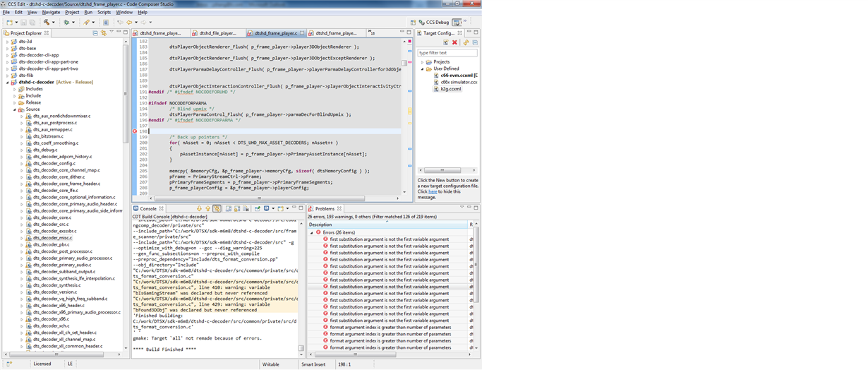Minimize Project Explorer view
868x370 pixels.
pyautogui.click(x=119, y=32)
